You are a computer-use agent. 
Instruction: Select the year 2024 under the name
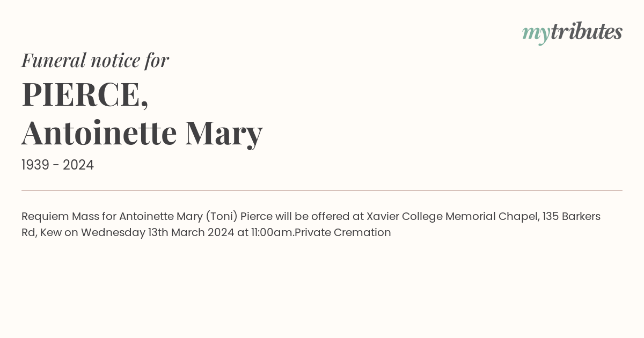pyautogui.click(x=78, y=165)
